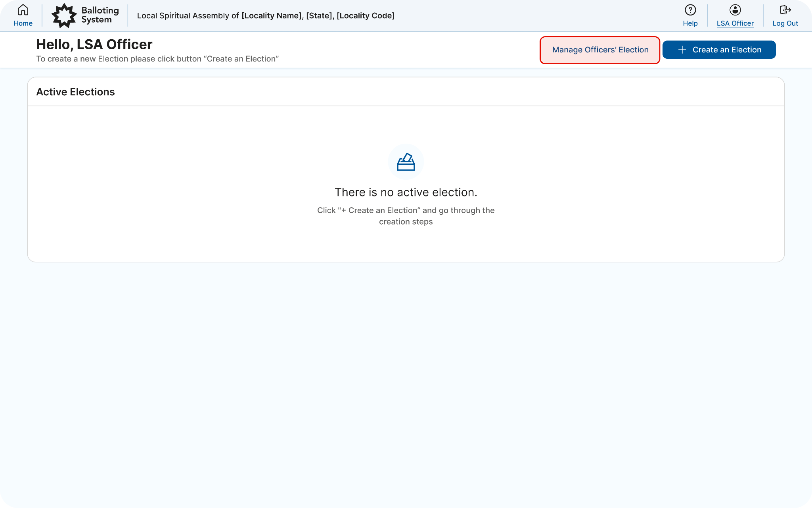This screenshot has width=812, height=508.
Task: Click the Help question mark icon
Action: 690,10
